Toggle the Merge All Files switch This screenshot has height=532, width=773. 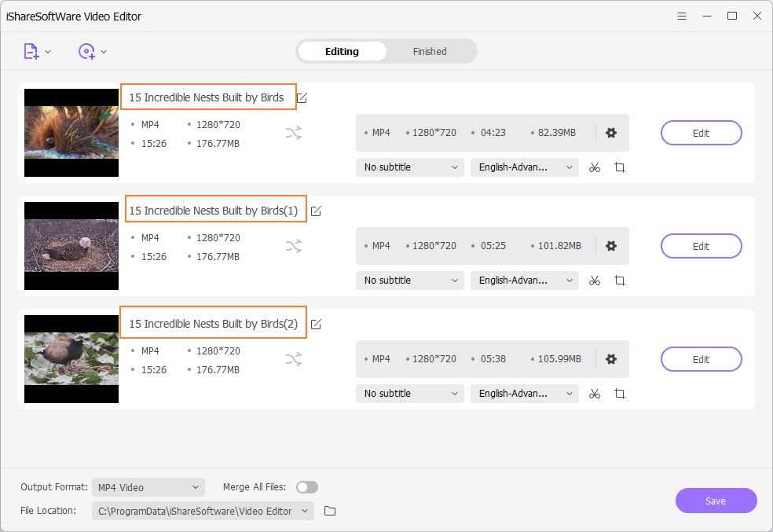[307, 487]
